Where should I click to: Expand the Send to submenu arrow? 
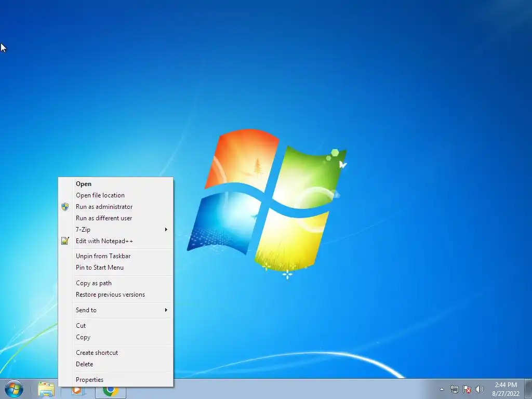click(166, 310)
